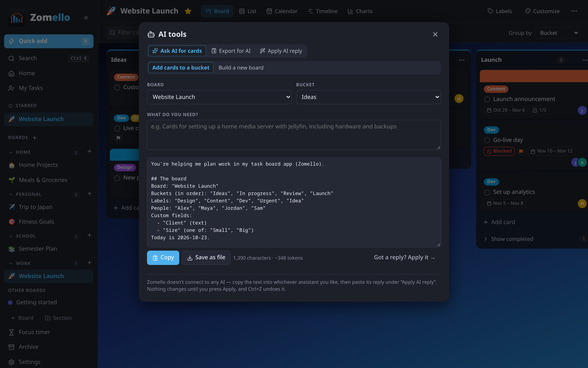Click the Quick add button
Image resolution: width=588 pixels, height=368 pixels.
point(49,41)
